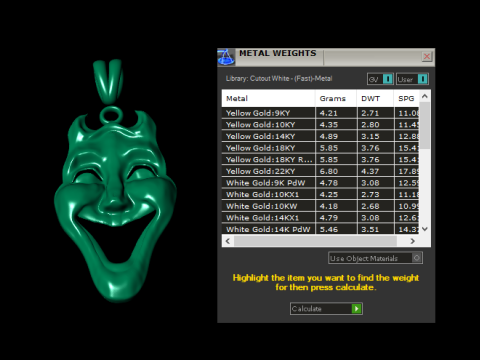This screenshot has width=480, height=360.
Task: Click the 4.25 grams value
Action: [x=329, y=194]
